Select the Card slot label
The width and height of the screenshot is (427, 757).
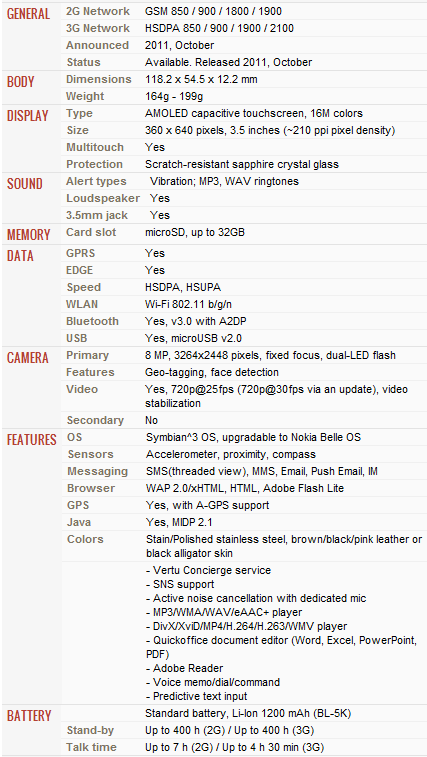(x=91, y=232)
